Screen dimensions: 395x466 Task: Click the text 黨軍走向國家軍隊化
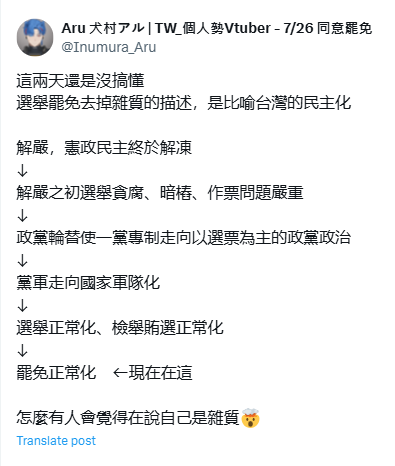coord(88,283)
